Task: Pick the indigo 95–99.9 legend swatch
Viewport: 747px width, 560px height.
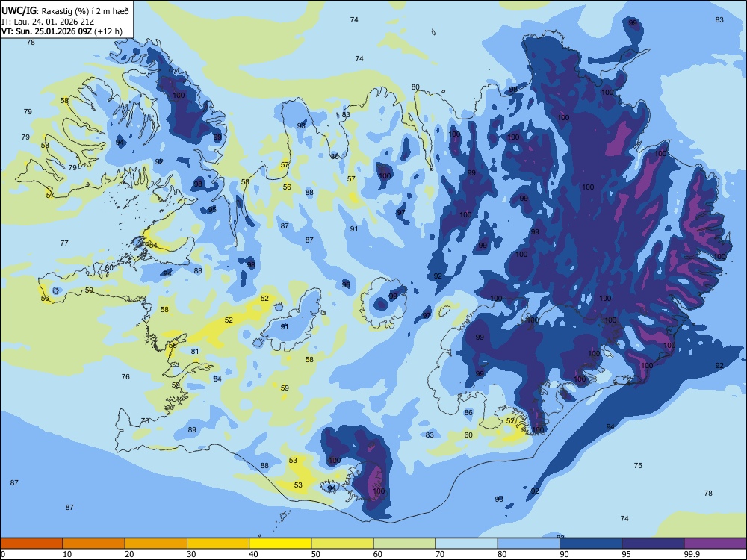Action: (653, 544)
